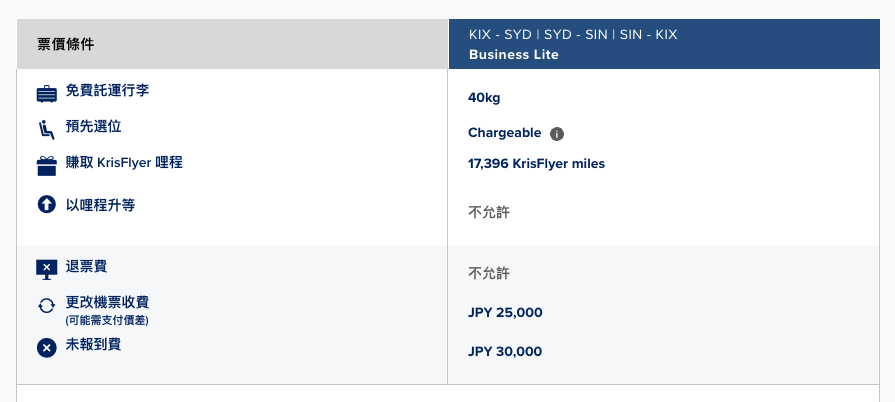
Task: Click the 賺取 KrisFlyer 哩程 label
Action: point(124,162)
